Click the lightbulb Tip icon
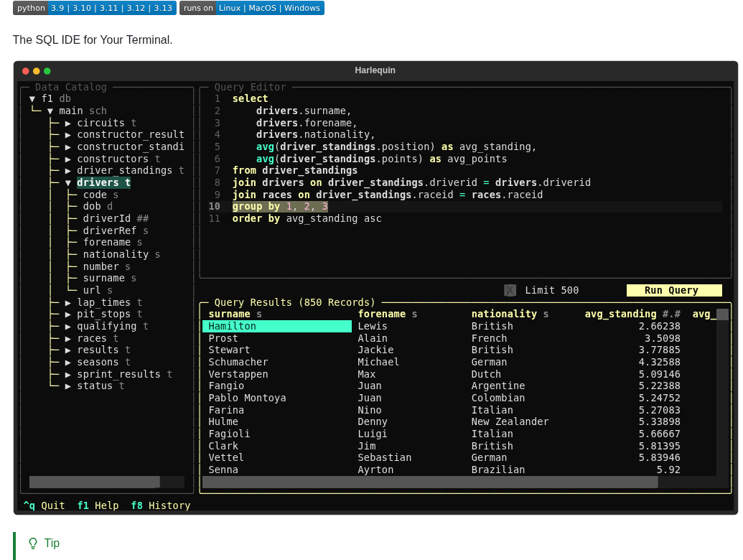The height and width of the screenshot is (560, 743). pos(33,543)
